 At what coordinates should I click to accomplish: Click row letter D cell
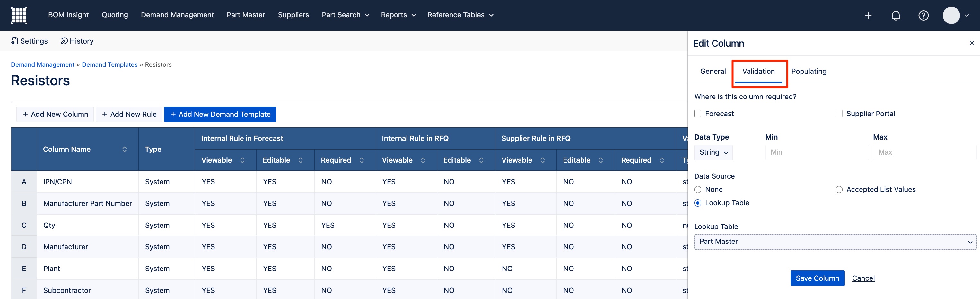click(x=24, y=247)
